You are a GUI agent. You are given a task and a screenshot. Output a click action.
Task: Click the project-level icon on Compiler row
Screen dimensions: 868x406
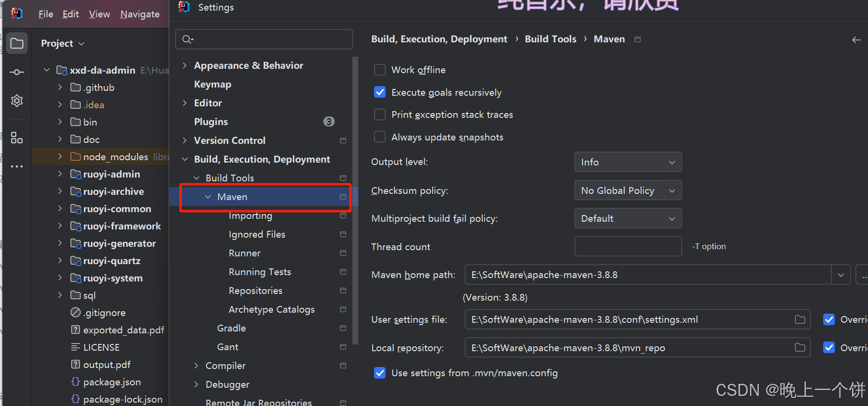coord(343,366)
